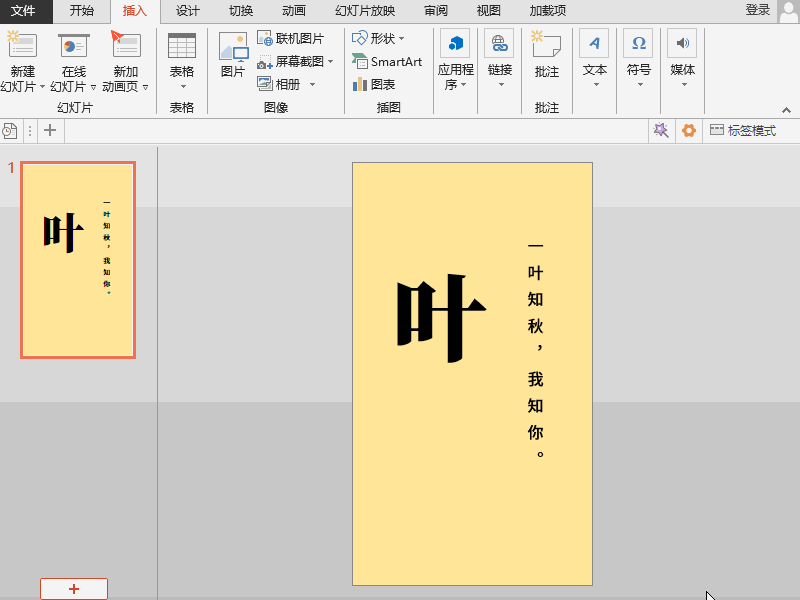The height and width of the screenshot is (600, 800).
Task: Open the Symbols (符号) dropdown
Action: (638, 56)
